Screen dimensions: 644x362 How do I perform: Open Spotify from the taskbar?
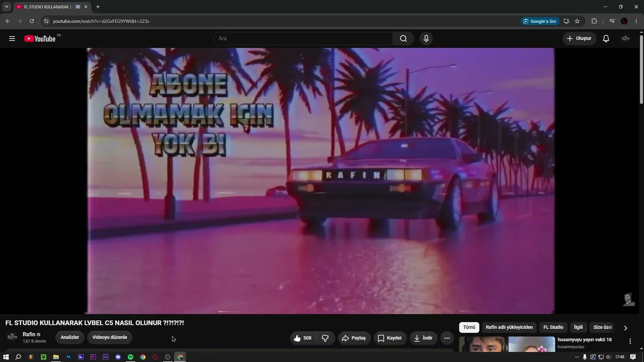coord(130,357)
